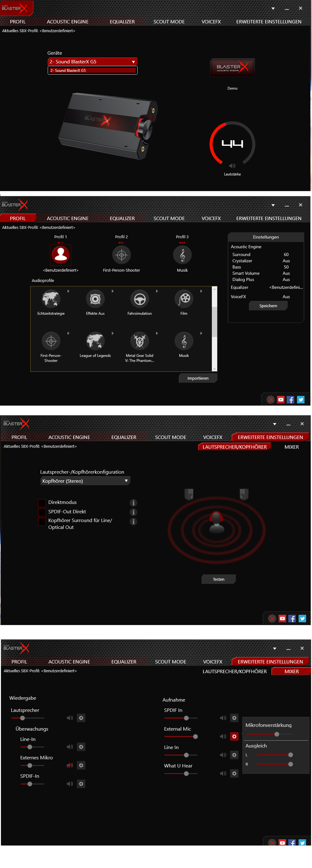Viewport: 312px width, 868px height.
Task: Mute the What U Hear recording channel
Action: coord(223,773)
